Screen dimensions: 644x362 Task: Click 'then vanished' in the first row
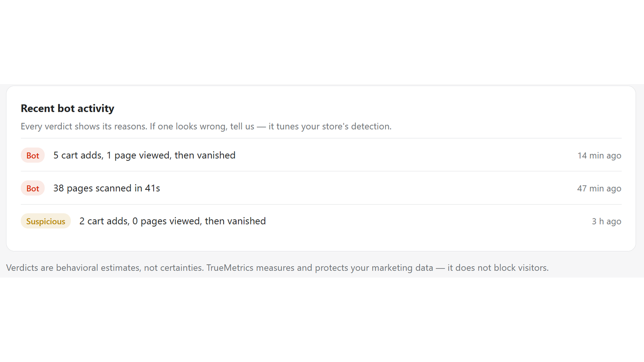205,155
